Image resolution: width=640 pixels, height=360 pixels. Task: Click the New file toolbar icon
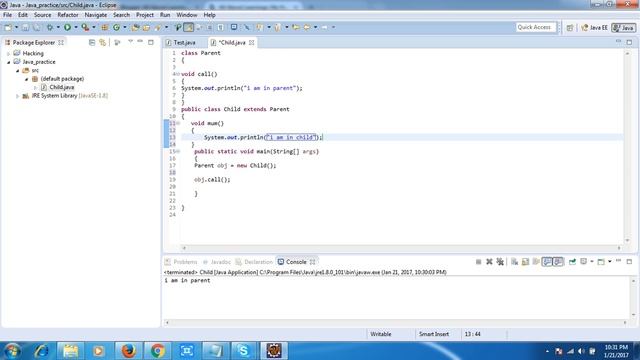(7, 27)
